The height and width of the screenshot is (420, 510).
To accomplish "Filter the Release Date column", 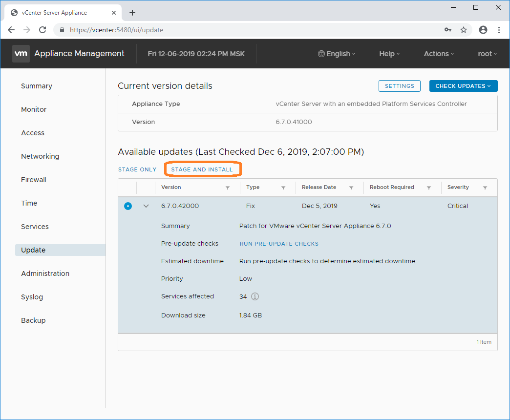I will pos(351,188).
